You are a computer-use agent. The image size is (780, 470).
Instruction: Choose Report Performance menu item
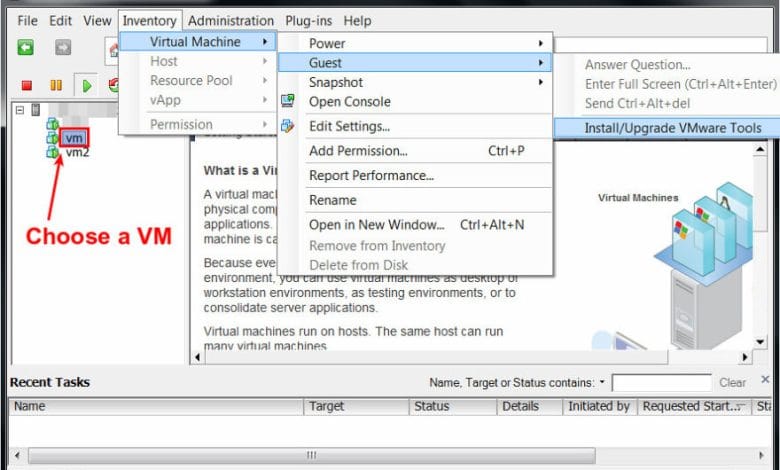tap(415, 176)
